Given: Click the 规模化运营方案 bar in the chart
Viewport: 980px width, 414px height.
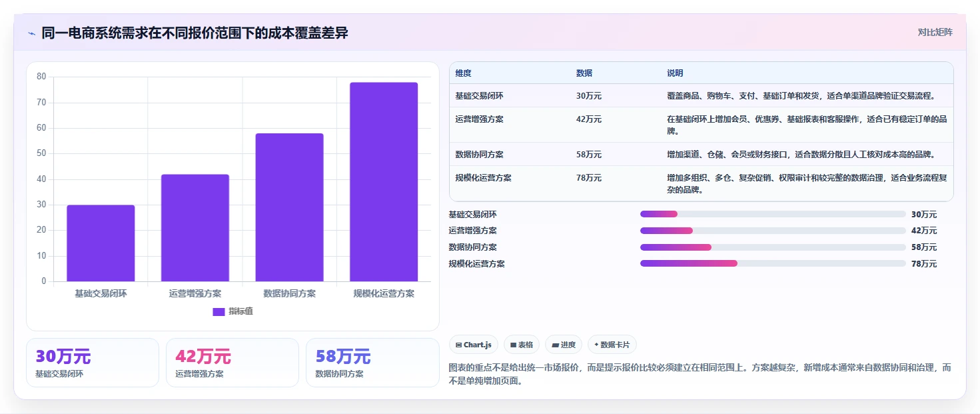Looking at the screenshot, I should tap(384, 182).
